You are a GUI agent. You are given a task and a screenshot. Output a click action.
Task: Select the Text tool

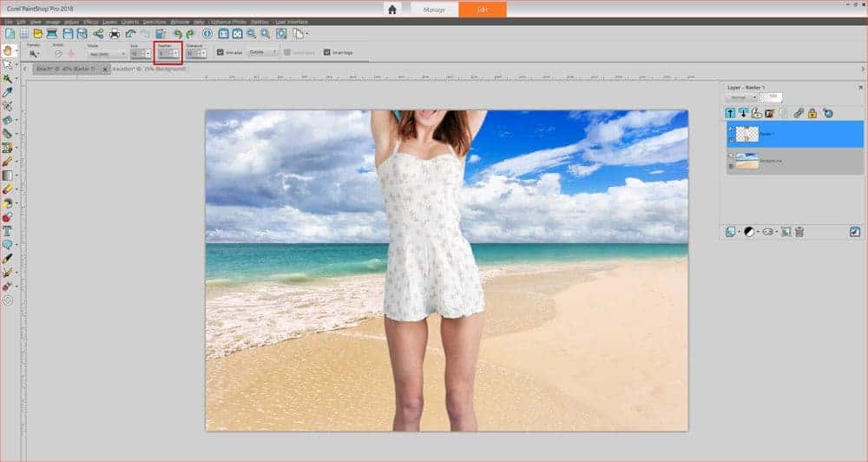(x=8, y=231)
